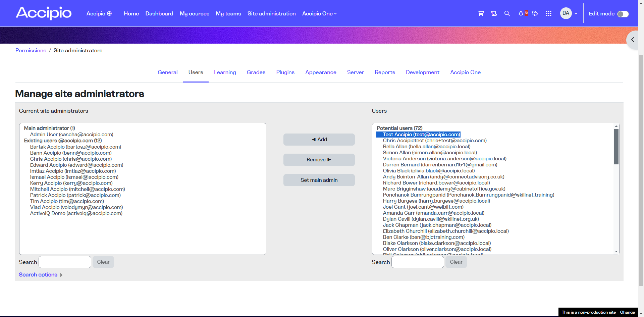644x317 pixels.
Task: Open the search magnifier icon
Action: (507, 13)
